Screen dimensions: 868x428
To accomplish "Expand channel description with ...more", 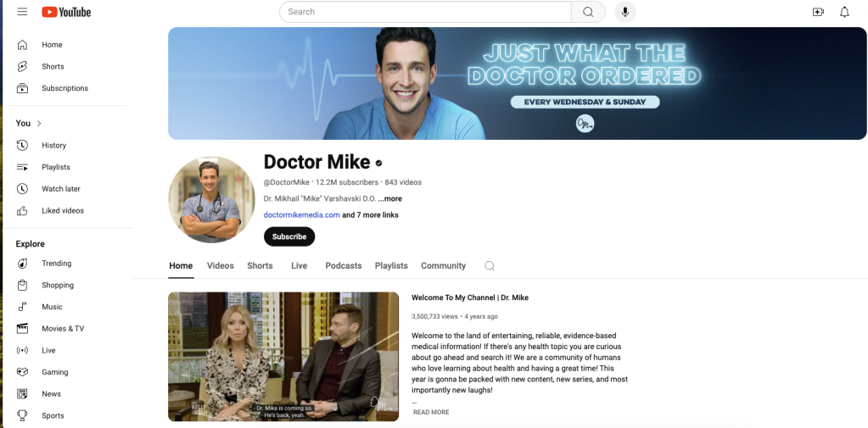I will tap(389, 198).
